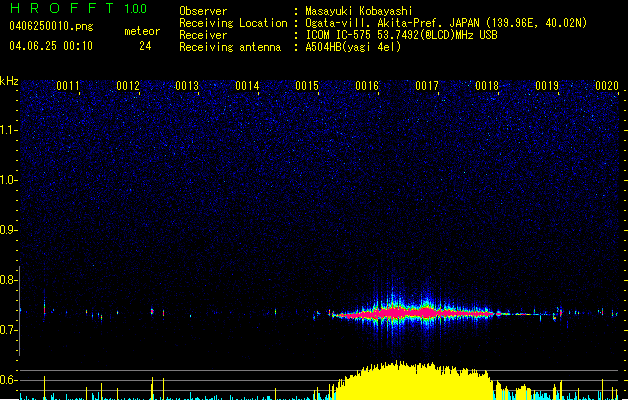
Task: Jump to the 0015 time marker
Action: point(307,87)
